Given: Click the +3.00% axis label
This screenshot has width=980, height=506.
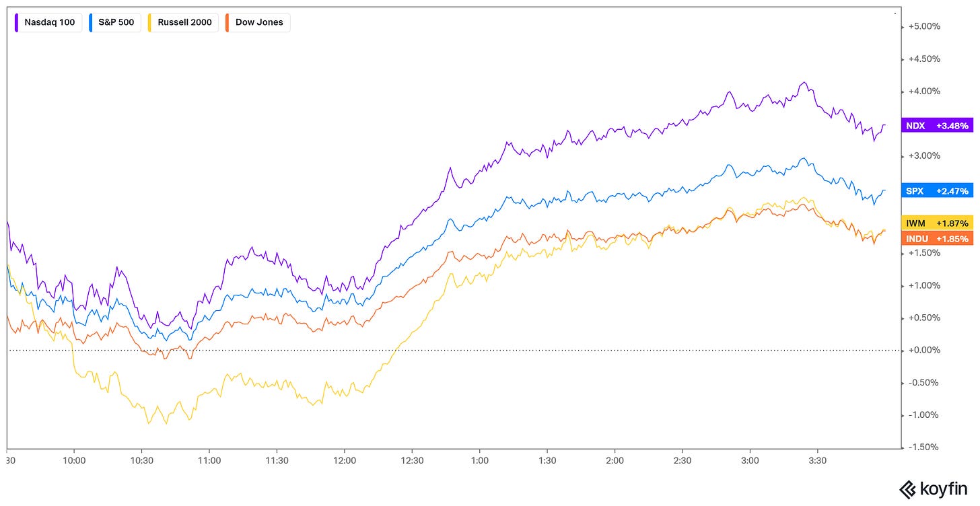Looking at the screenshot, I should click(x=923, y=155).
